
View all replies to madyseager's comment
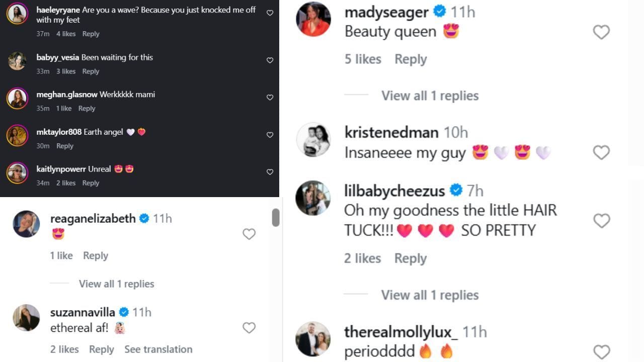pos(430,96)
